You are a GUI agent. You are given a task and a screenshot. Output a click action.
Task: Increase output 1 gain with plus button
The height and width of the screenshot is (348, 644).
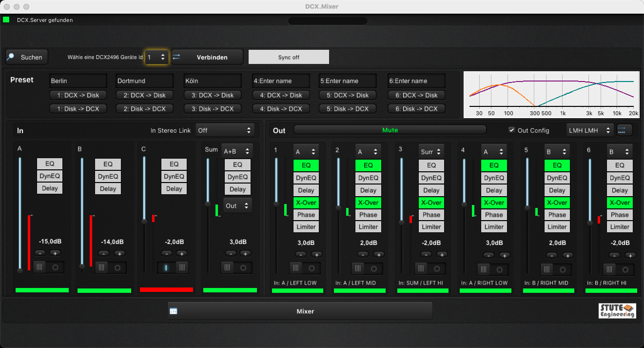(316, 254)
